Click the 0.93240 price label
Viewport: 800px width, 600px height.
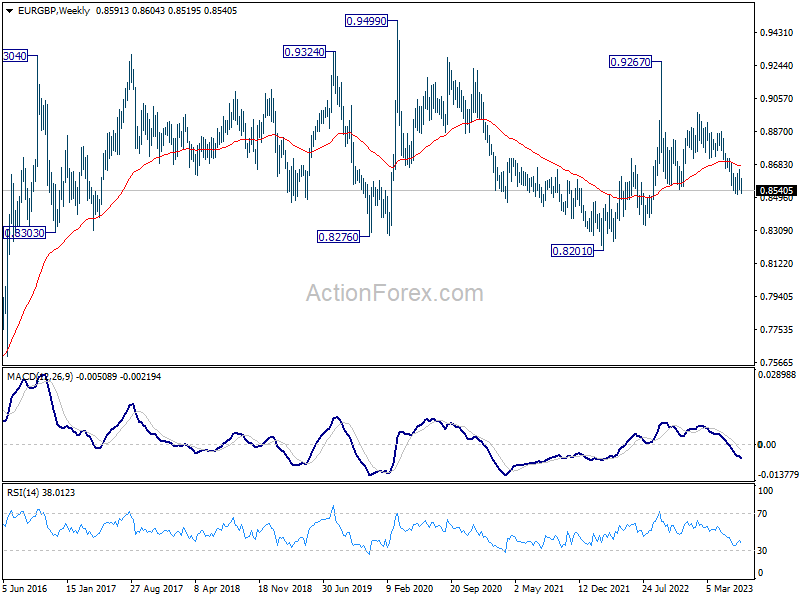click(304, 52)
